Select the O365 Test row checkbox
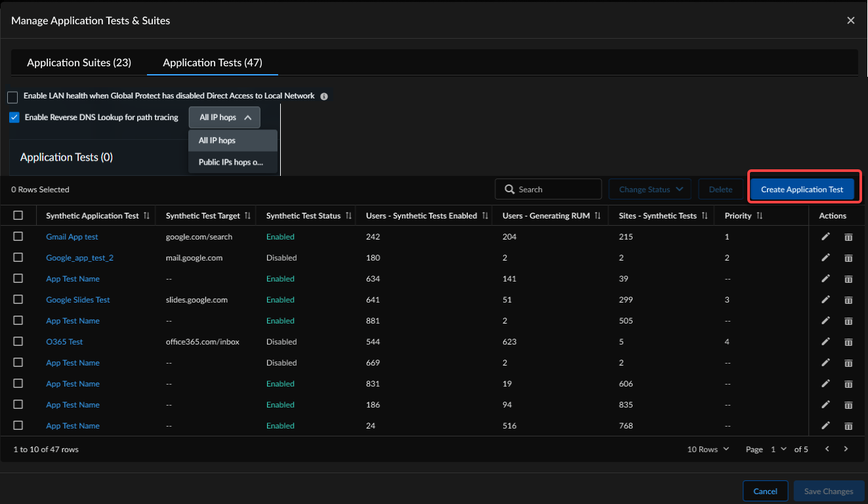Viewport: 868px width, 504px height. 18,341
